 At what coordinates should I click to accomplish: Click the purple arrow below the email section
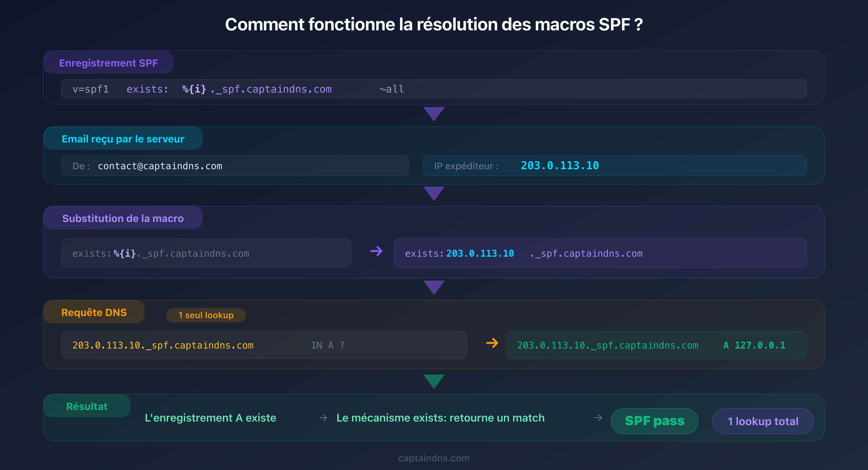434,194
